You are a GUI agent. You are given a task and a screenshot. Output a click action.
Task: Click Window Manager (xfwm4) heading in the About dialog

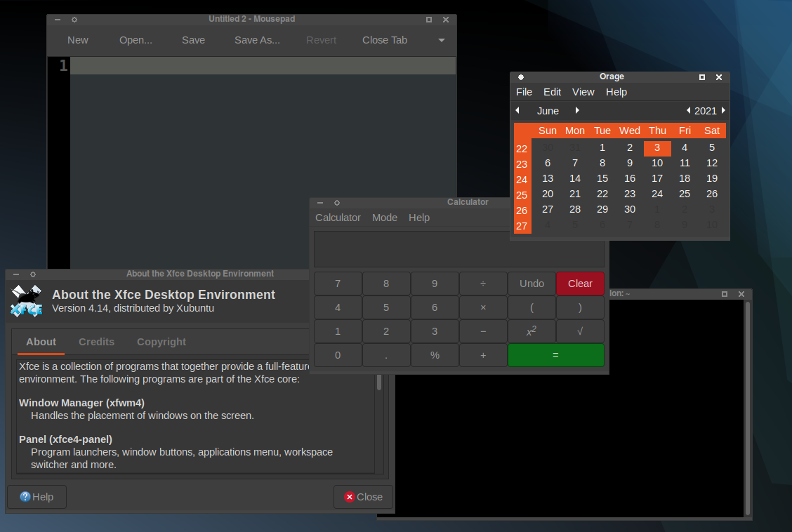point(82,403)
